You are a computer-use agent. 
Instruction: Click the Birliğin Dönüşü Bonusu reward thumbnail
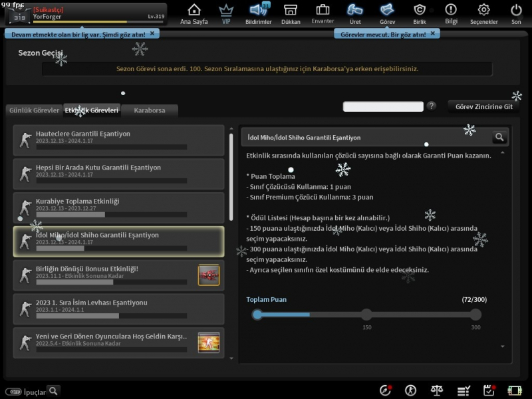tap(209, 275)
